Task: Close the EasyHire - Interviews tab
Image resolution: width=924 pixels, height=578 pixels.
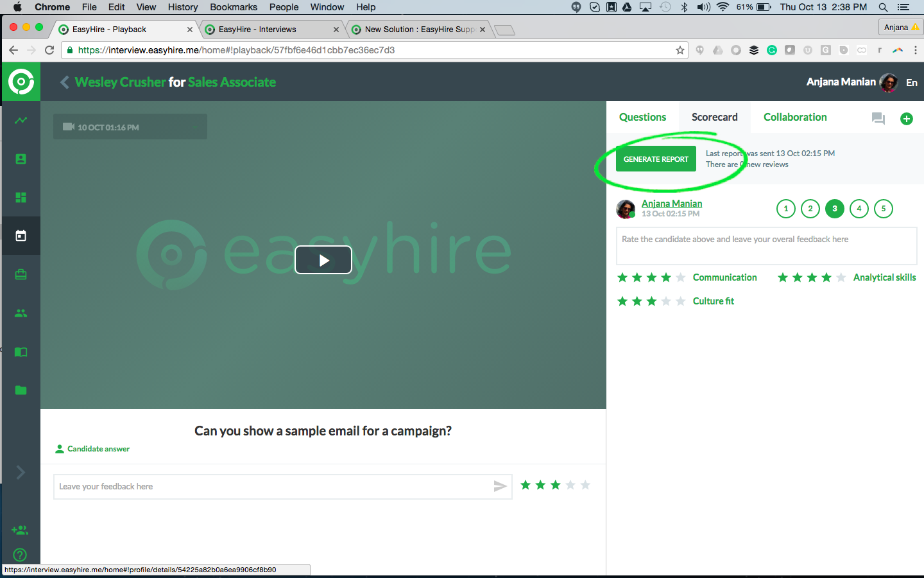Action: [x=336, y=30]
